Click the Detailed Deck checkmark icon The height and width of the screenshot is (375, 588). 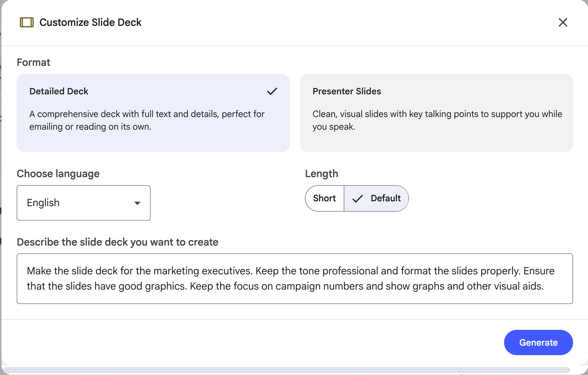[272, 91]
